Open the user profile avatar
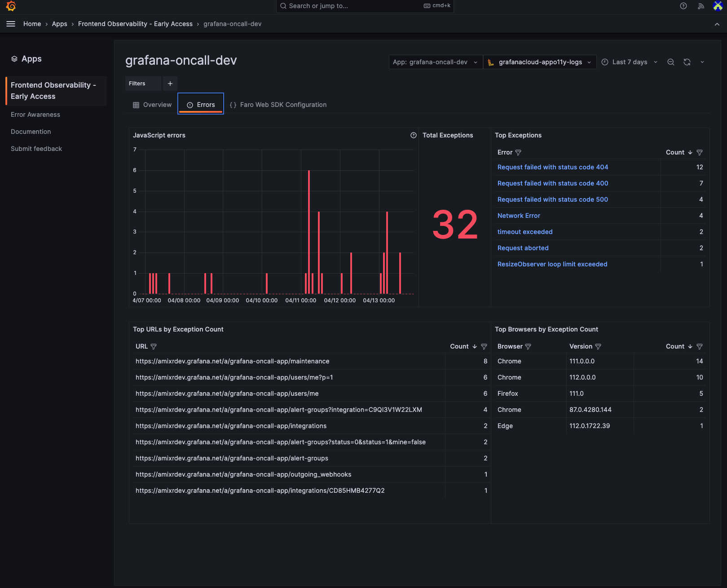The height and width of the screenshot is (588, 727). tap(717, 6)
